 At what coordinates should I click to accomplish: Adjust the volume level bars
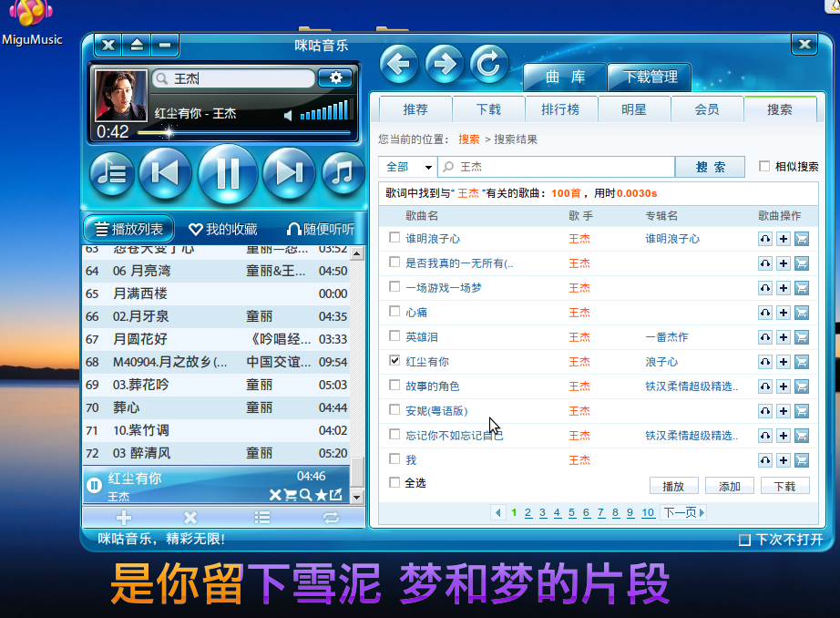[324, 110]
